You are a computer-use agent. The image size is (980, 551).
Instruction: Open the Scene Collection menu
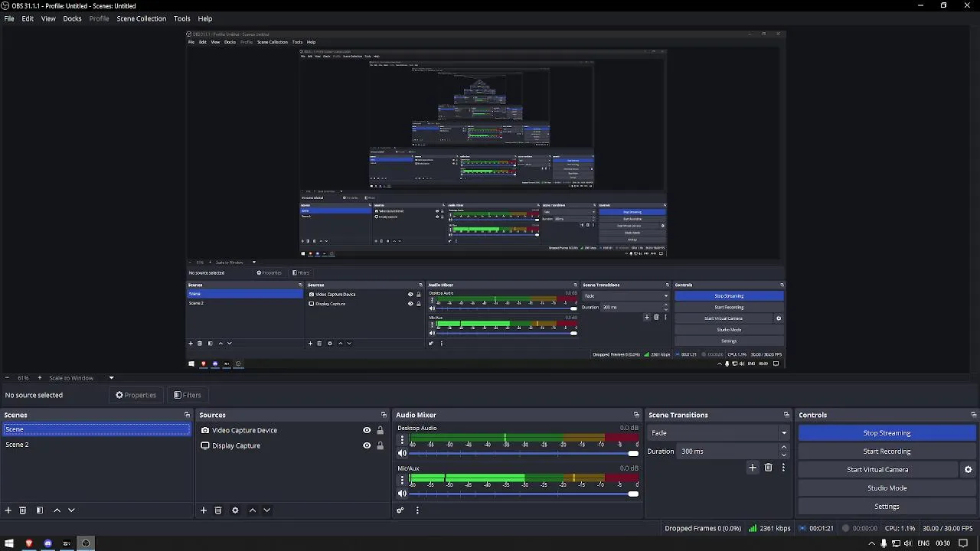point(141,18)
